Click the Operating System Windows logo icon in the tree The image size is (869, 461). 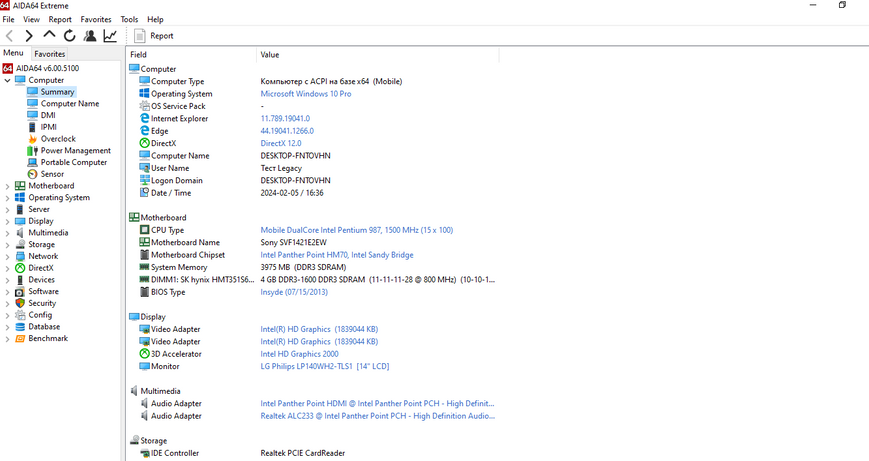[x=20, y=197]
